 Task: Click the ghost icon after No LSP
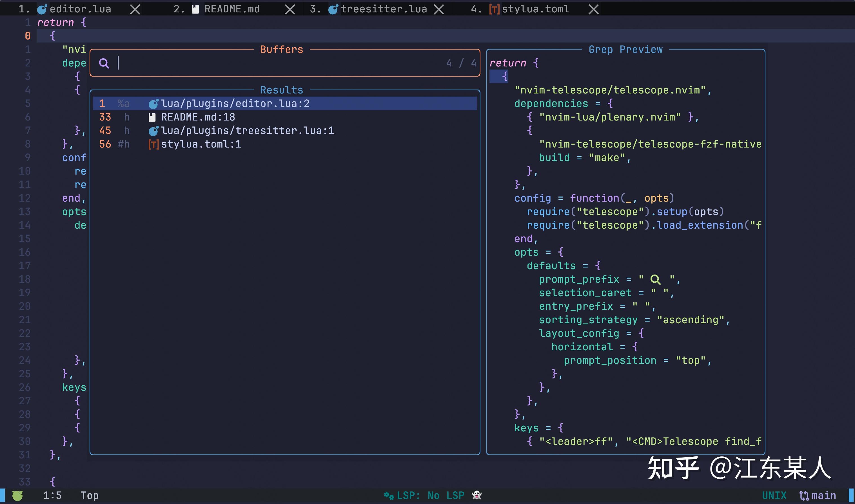pos(477,495)
